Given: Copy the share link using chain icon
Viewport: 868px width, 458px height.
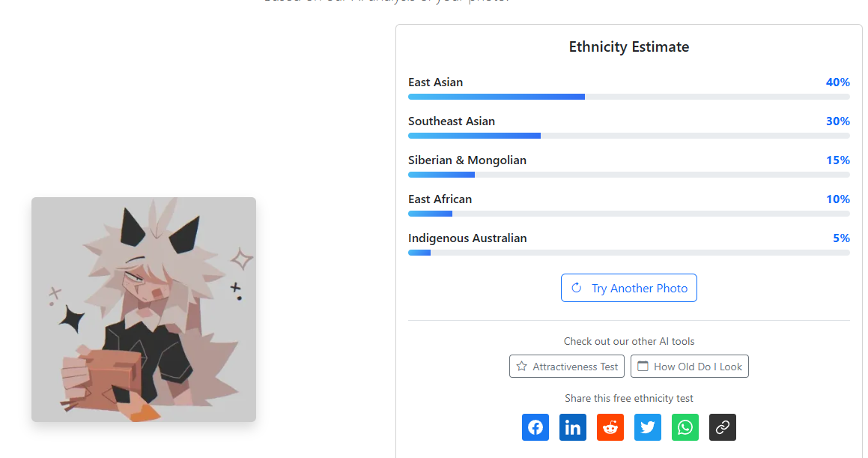Looking at the screenshot, I should (723, 427).
